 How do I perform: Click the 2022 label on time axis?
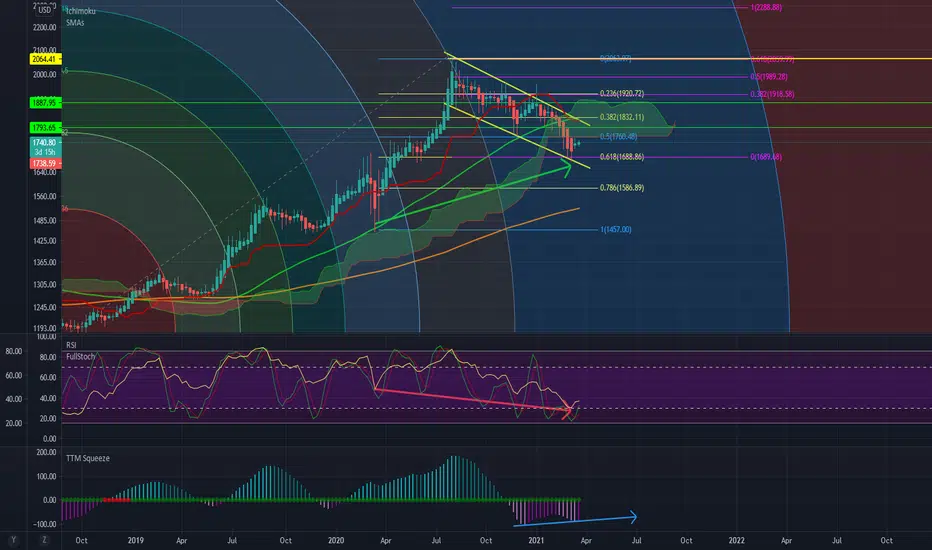point(736,540)
